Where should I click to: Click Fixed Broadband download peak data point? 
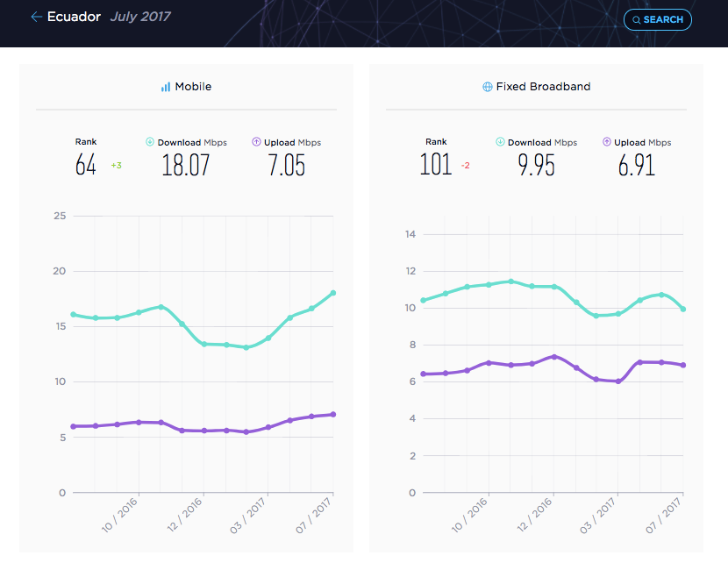coord(510,281)
